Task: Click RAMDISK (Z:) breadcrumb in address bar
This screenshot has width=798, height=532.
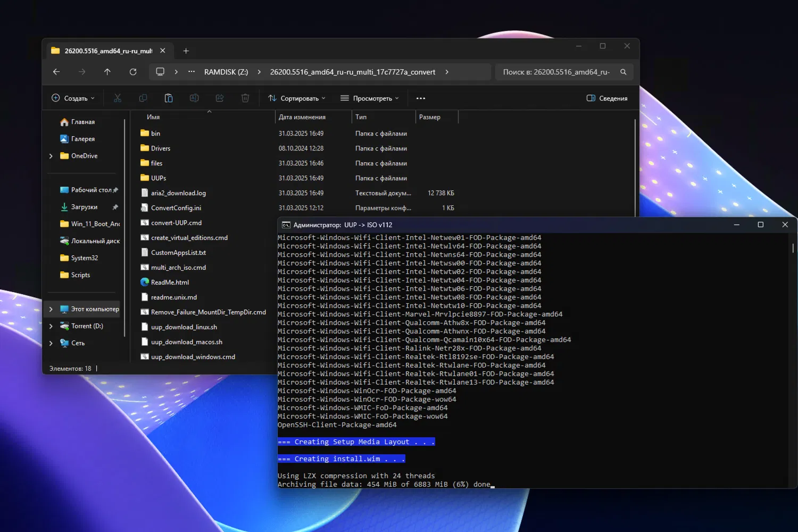Action: coord(226,72)
